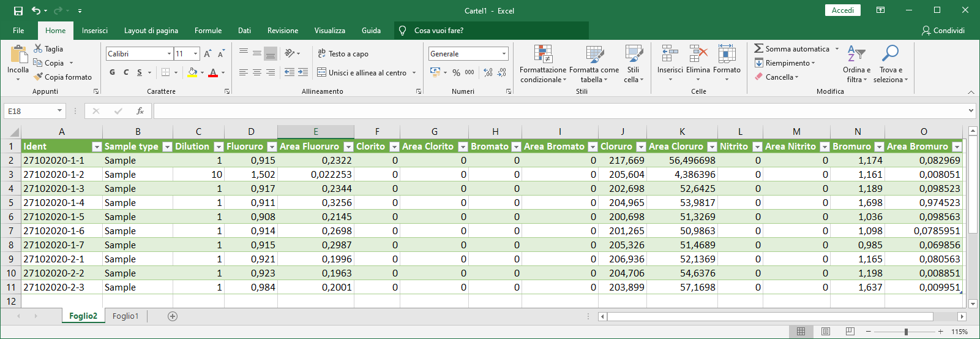
Task: Click the Copia formato paintbrush
Action: (38, 77)
